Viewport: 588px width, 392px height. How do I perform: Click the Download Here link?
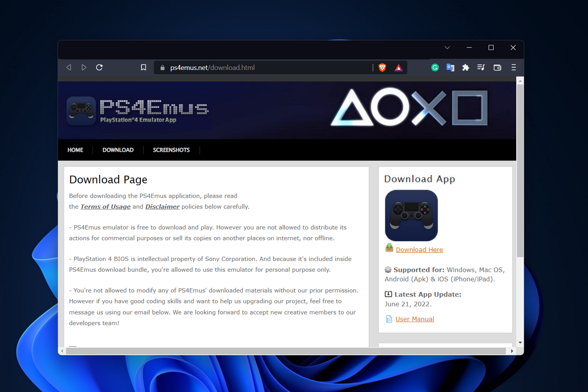click(419, 250)
